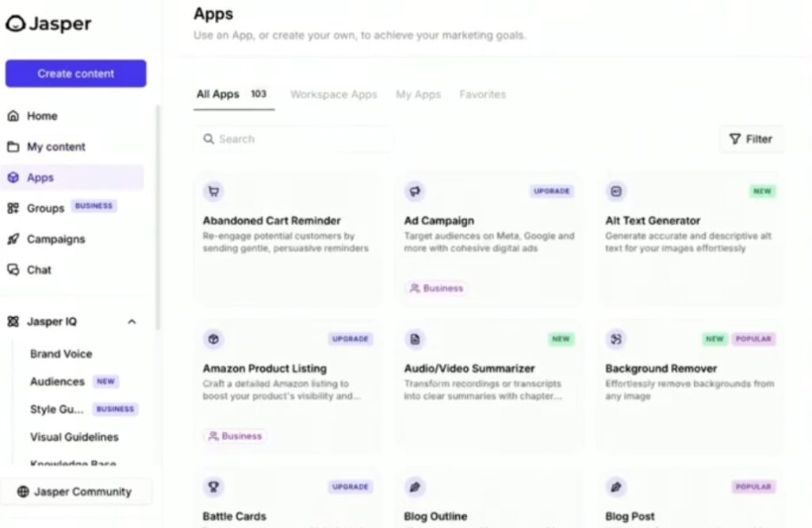812x528 pixels.
Task: Click the Abandoned Cart Reminder title
Action: coord(271,220)
